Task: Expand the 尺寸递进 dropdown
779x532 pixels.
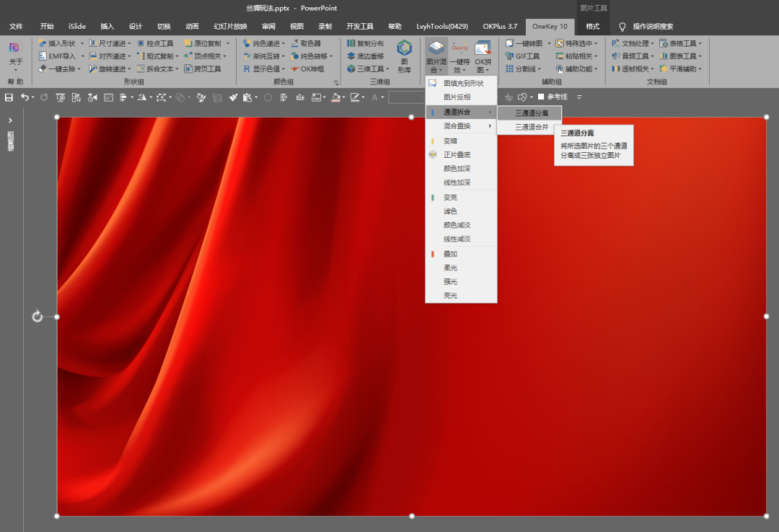Action: (130, 43)
